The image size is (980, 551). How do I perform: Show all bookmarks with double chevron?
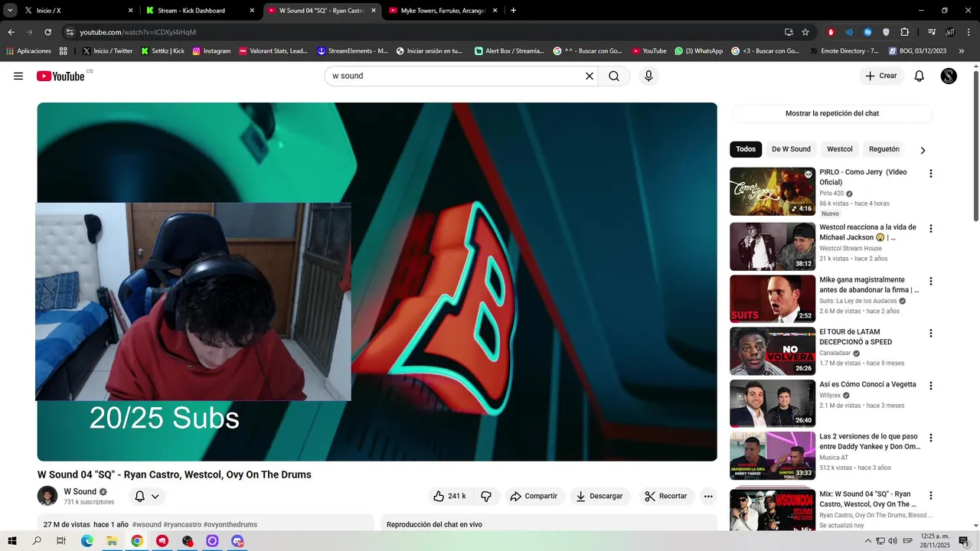click(x=962, y=51)
